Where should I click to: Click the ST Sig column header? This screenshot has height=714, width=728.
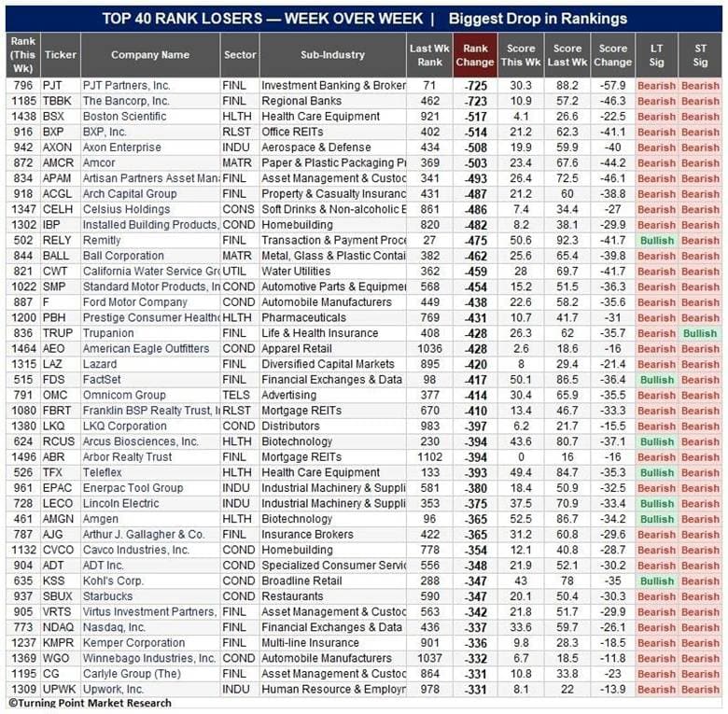point(700,55)
